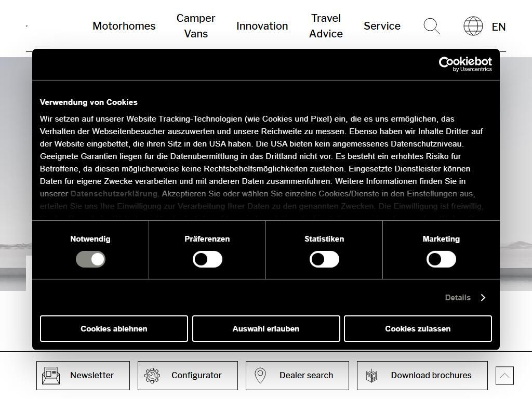This screenshot has width=532, height=399.
Task: Enable the Statistiken cookies switch
Action: (x=324, y=259)
